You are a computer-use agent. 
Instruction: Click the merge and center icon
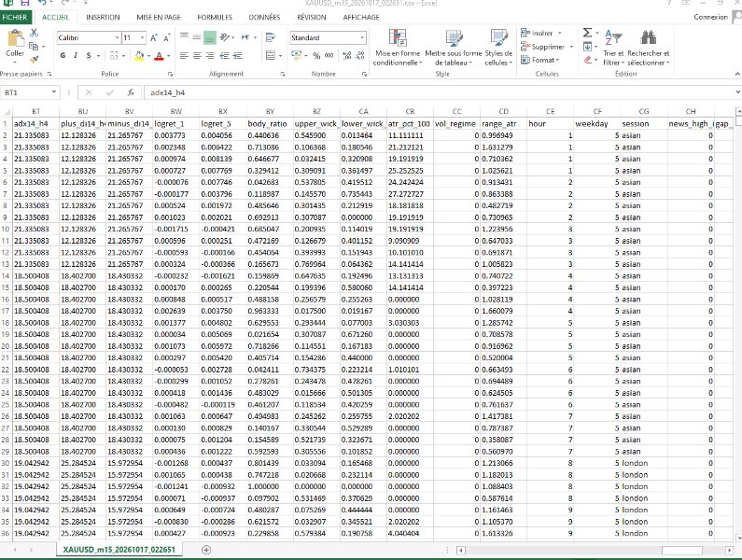pyautogui.click(x=271, y=56)
